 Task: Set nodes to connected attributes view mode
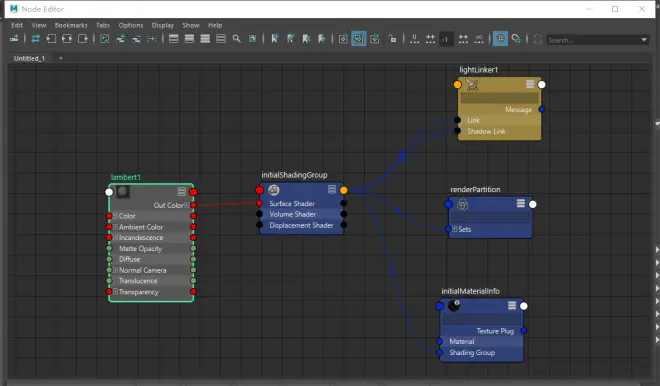tap(189, 39)
